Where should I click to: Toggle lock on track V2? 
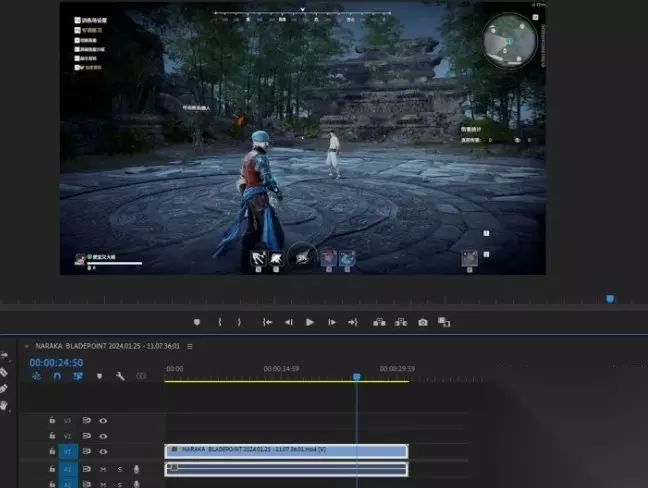click(52, 436)
